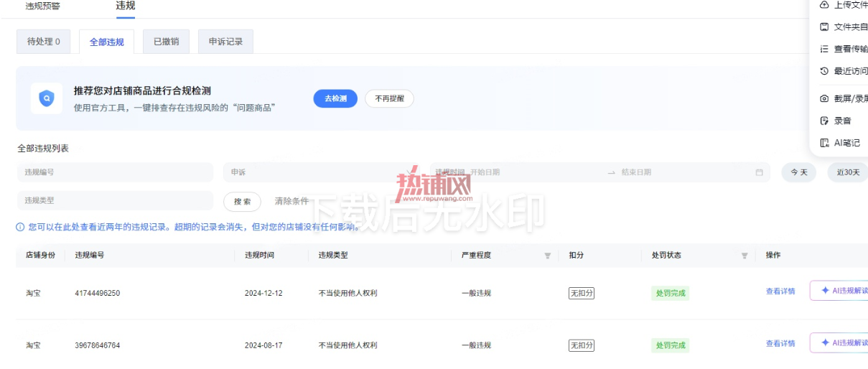The height and width of the screenshot is (369, 868).
Task: Select the 近30天 quick filter
Action: point(847,172)
